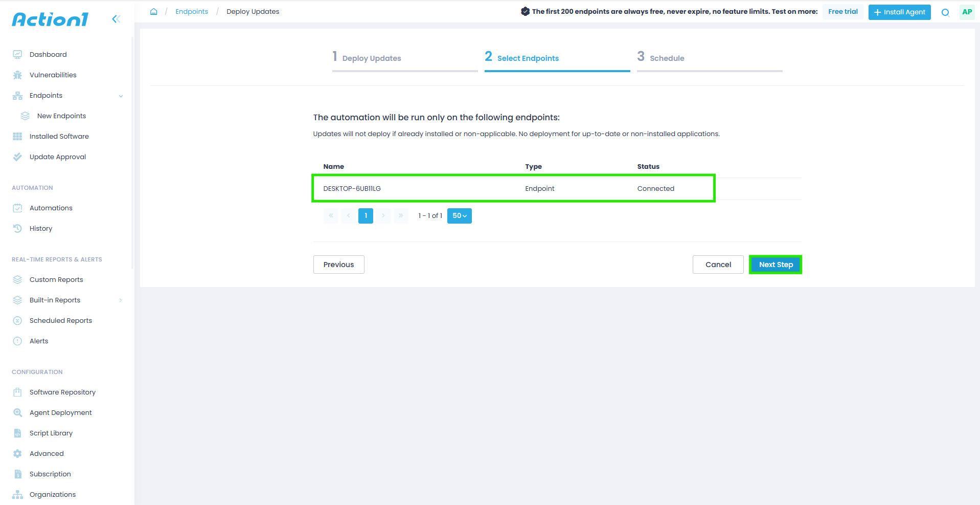The width and height of the screenshot is (980, 505).
Task: Collapse the sidebar with double-chevron icon
Action: (x=116, y=19)
